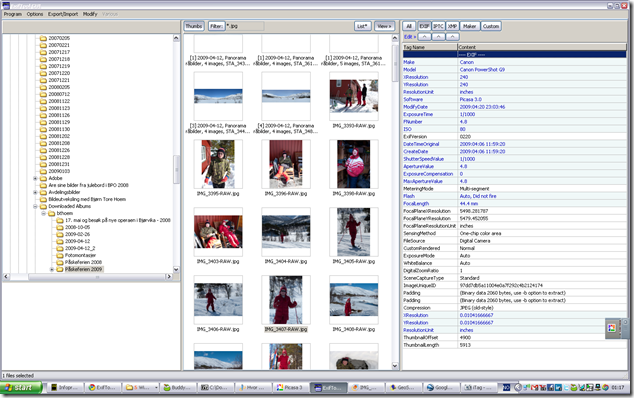Select the 2009-04-12_2 folder
634x398 pixels.
[x=80, y=248]
